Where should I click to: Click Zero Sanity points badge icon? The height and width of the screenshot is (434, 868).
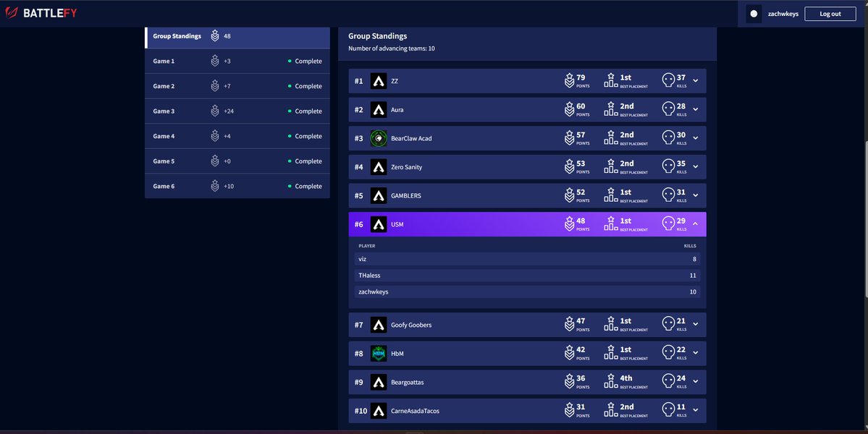point(569,167)
